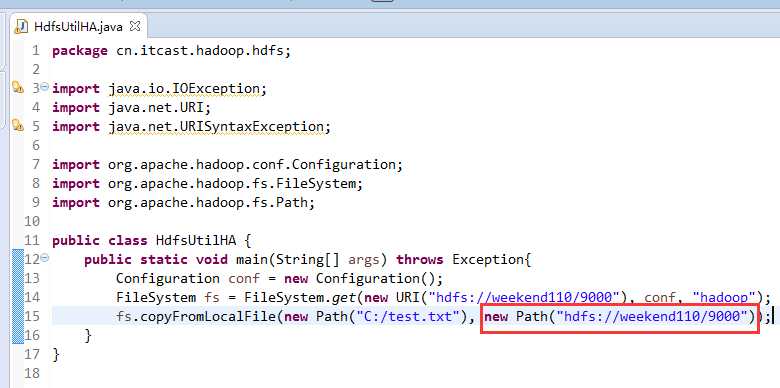Select the HdfsUtilHA.java editor tab
The height and width of the screenshot is (388, 780).
click(79, 26)
